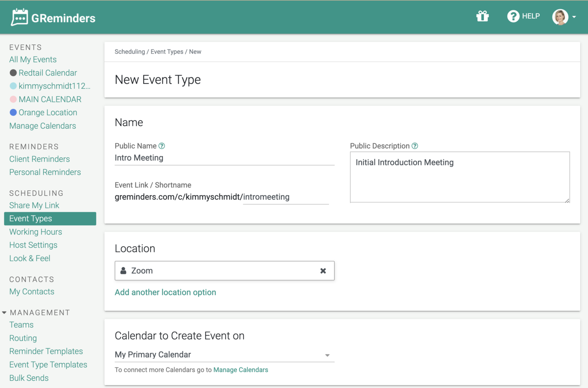Open Event Types from the breadcrumb
This screenshot has width=588, height=388.
pos(167,51)
